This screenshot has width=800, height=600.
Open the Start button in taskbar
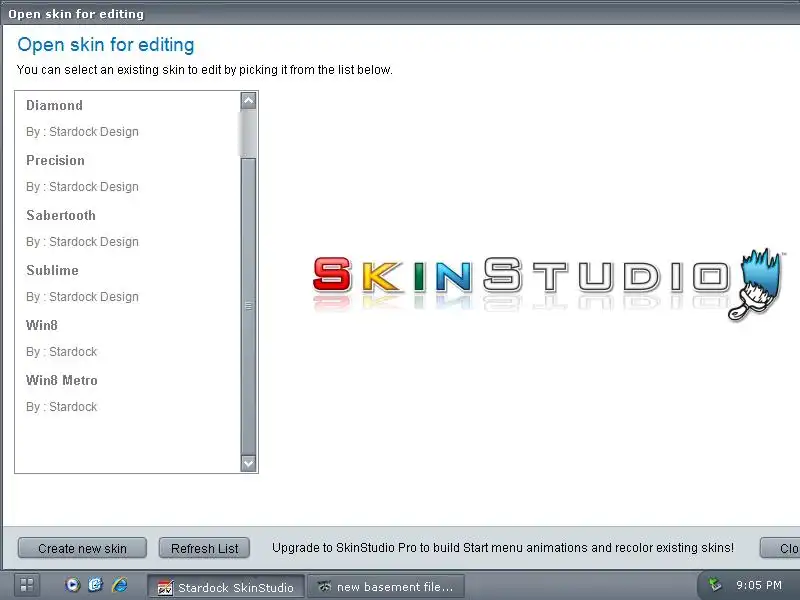[x=27, y=585]
